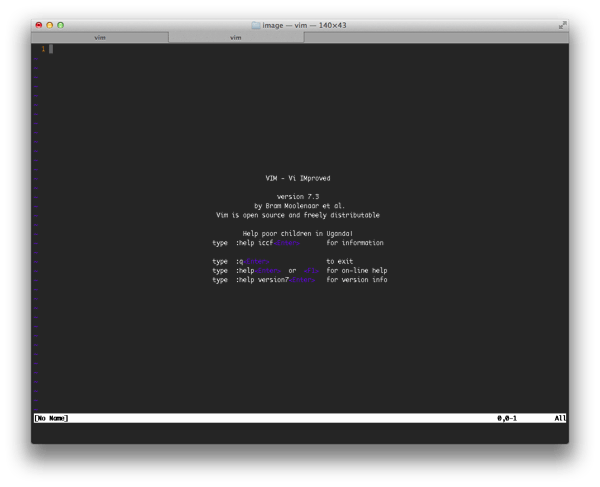Screen dimensions: 600x487
Task: Click the window title 'image — vim — 140×43'
Action: pos(304,25)
